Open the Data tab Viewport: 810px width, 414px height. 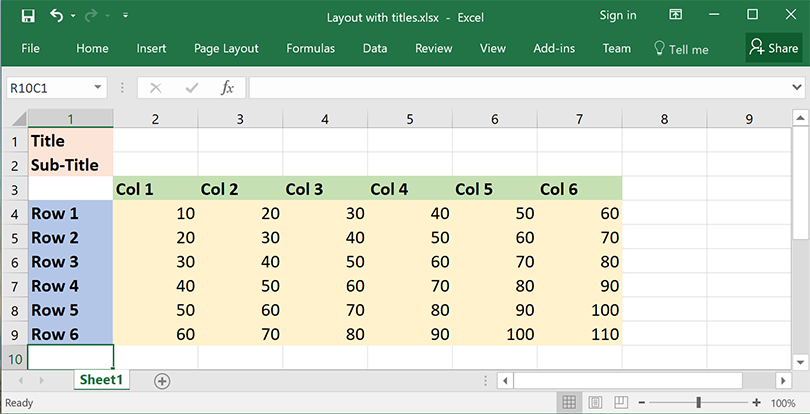[x=375, y=49]
